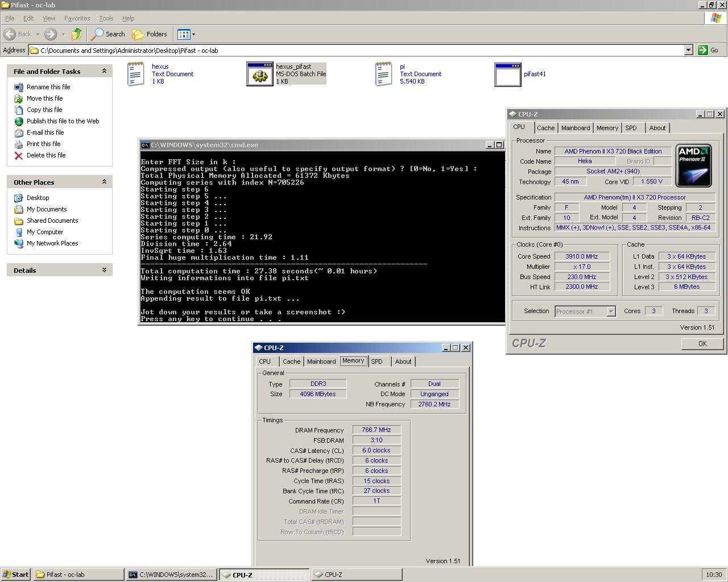Select the hexus_pifast batch file icon
Viewport: 728px width, 582px height.
click(260, 74)
